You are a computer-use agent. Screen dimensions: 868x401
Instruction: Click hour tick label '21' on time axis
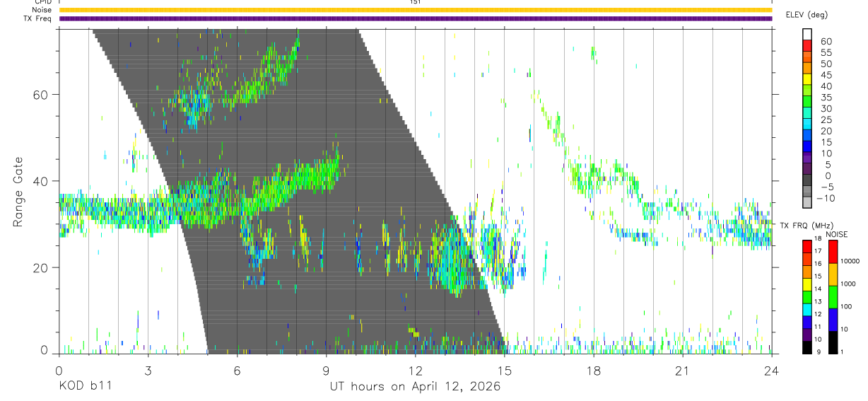682,371
